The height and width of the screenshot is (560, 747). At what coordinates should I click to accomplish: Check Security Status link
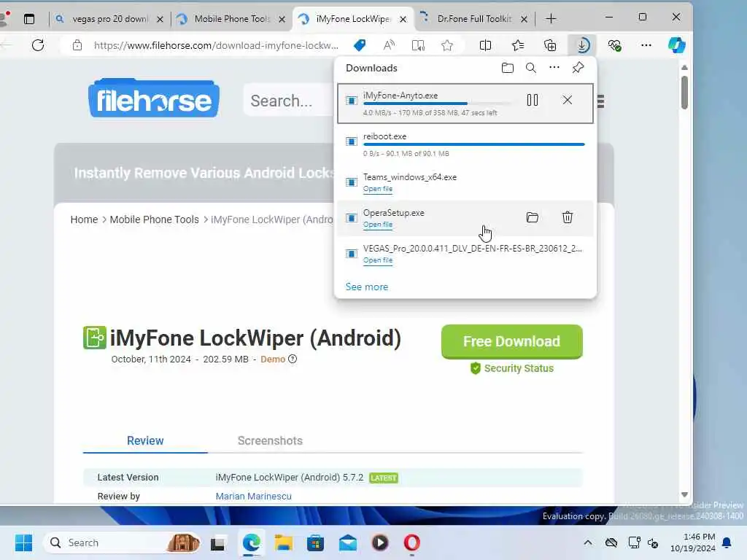click(x=511, y=368)
